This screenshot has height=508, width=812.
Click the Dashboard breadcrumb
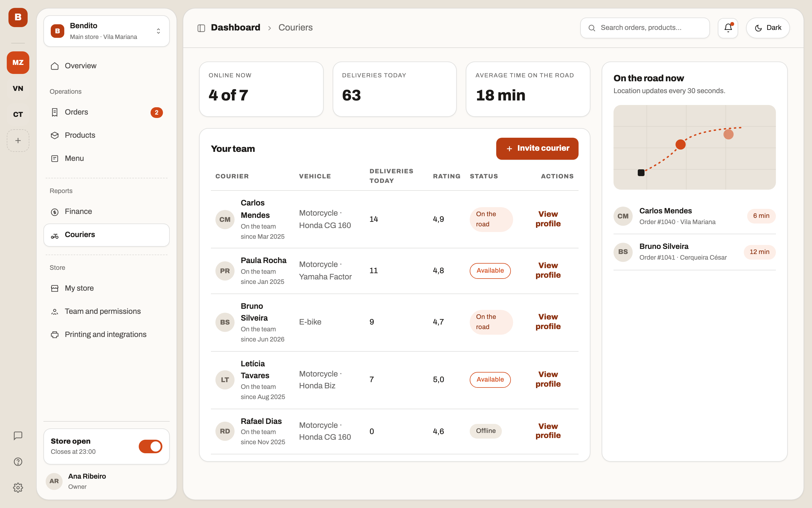tap(235, 28)
